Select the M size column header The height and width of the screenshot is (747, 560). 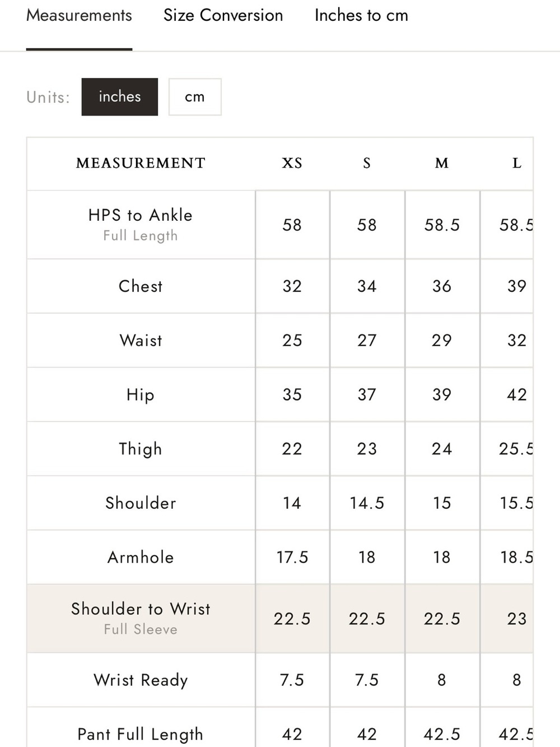point(442,163)
